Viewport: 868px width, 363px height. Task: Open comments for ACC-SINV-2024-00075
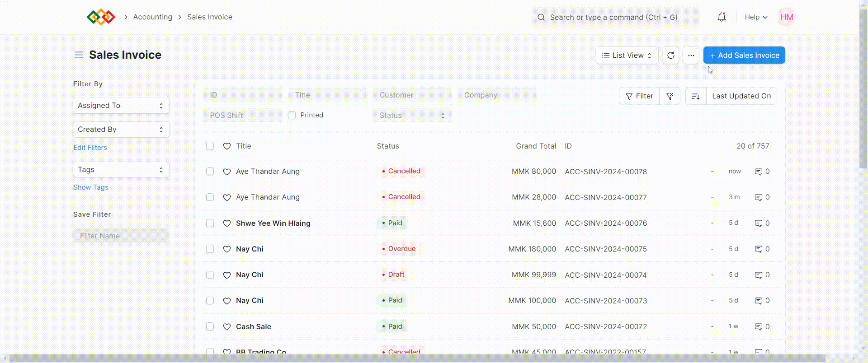(x=762, y=249)
